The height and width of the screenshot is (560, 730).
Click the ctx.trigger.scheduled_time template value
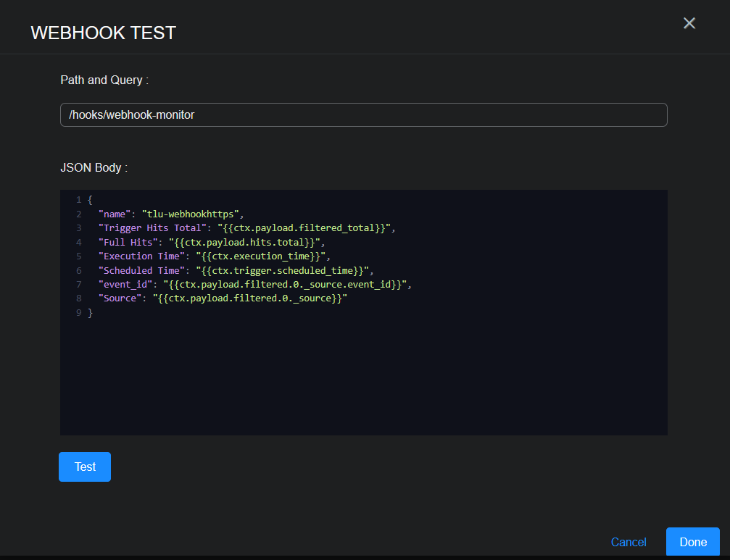click(282, 270)
